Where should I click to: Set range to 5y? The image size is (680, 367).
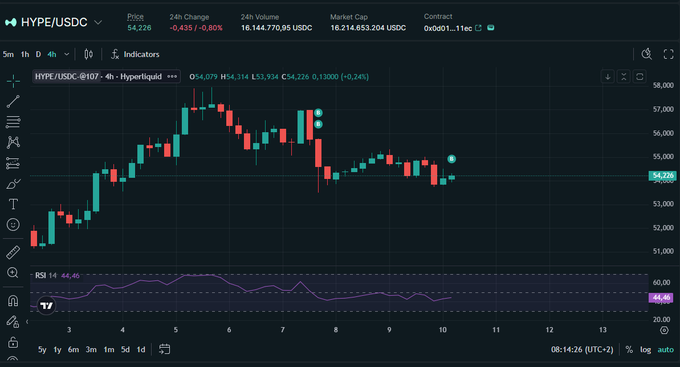(42, 350)
